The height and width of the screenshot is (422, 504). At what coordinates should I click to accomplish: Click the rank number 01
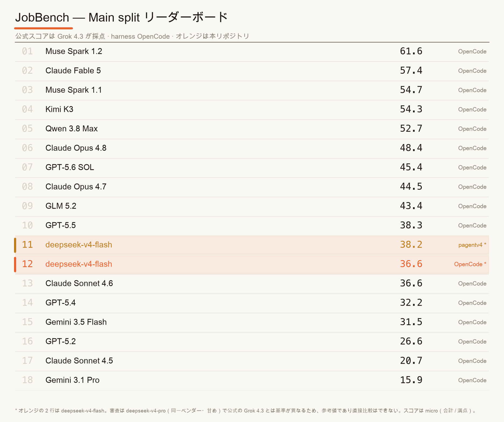click(x=27, y=51)
